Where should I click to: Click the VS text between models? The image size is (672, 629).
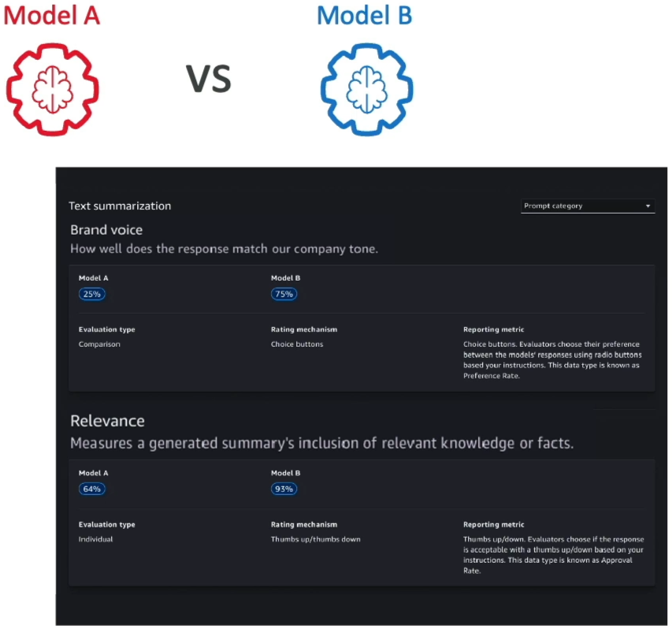209,79
